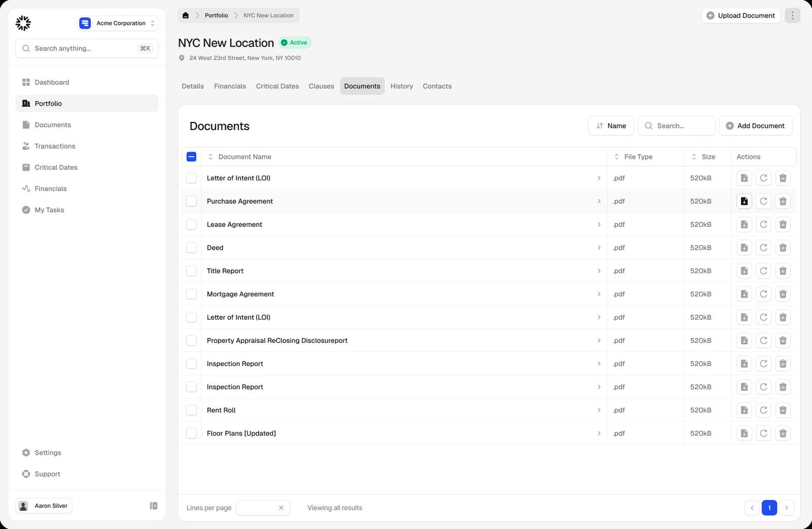Expand the Purchase Agreement row chevron

pos(599,201)
